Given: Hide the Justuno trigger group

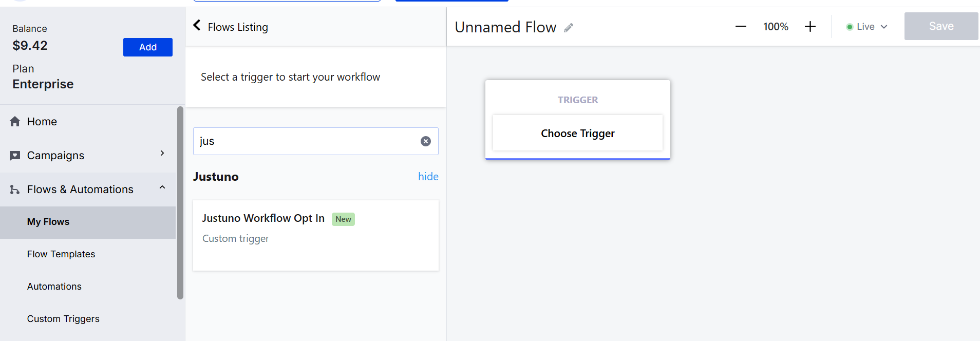Looking at the screenshot, I should click(x=428, y=177).
